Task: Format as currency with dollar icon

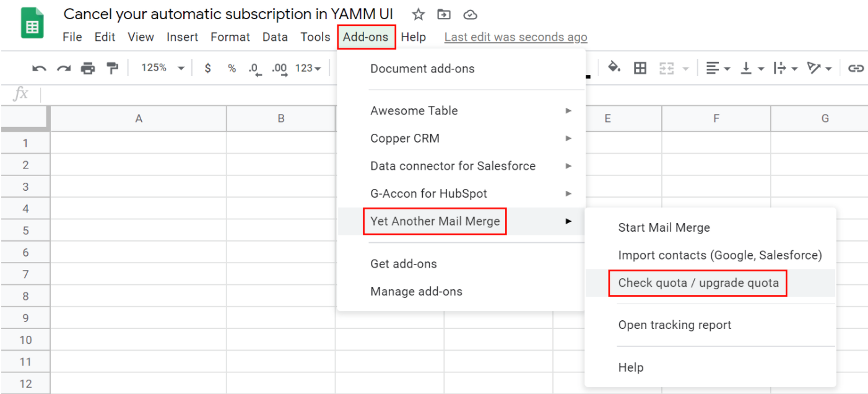Action: (x=208, y=68)
